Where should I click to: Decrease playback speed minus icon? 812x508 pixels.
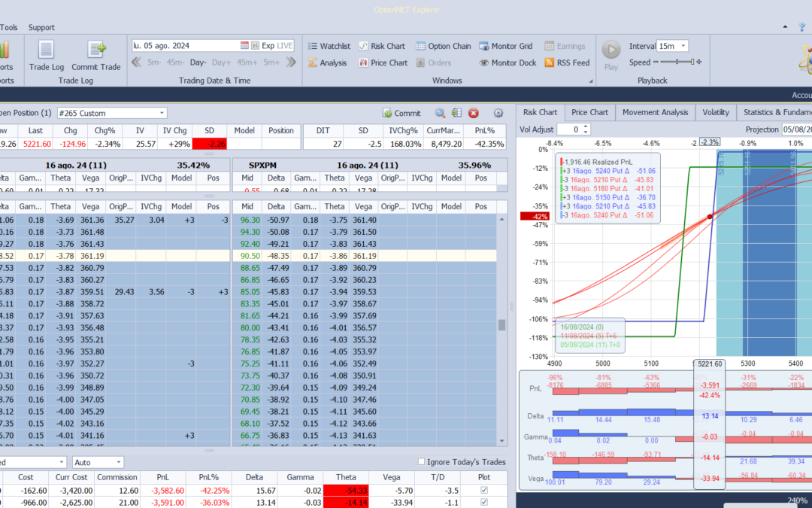(656, 62)
